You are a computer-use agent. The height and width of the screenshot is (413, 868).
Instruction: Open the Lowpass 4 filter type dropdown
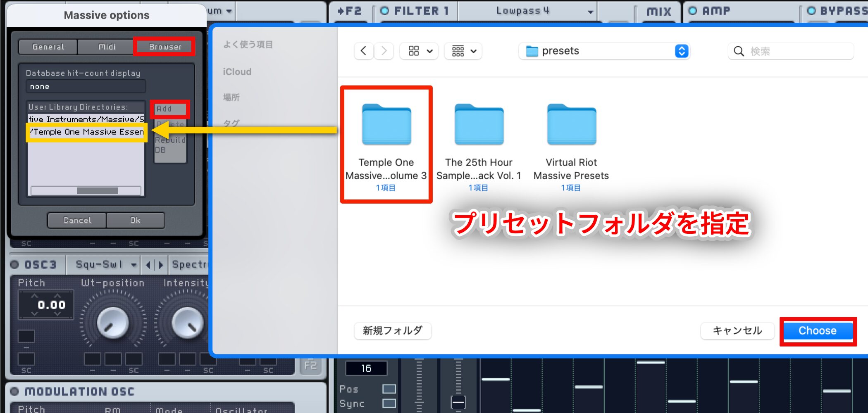click(590, 12)
